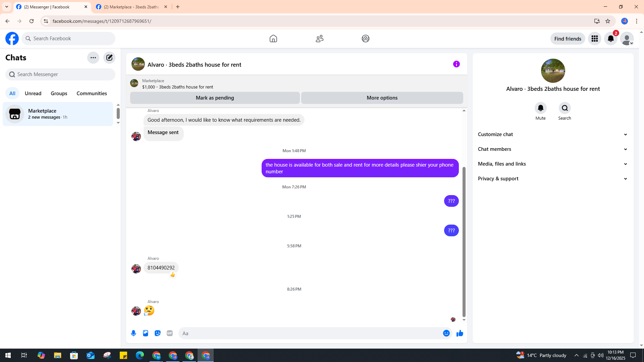Select the Communities chats filter
The width and height of the screenshot is (644, 362).
click(x=92, y=94)
